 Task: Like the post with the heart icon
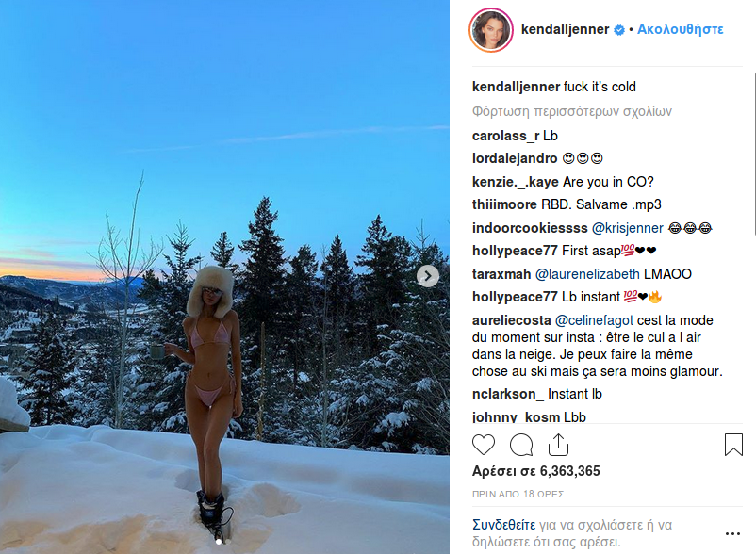(x=484, y=445)
